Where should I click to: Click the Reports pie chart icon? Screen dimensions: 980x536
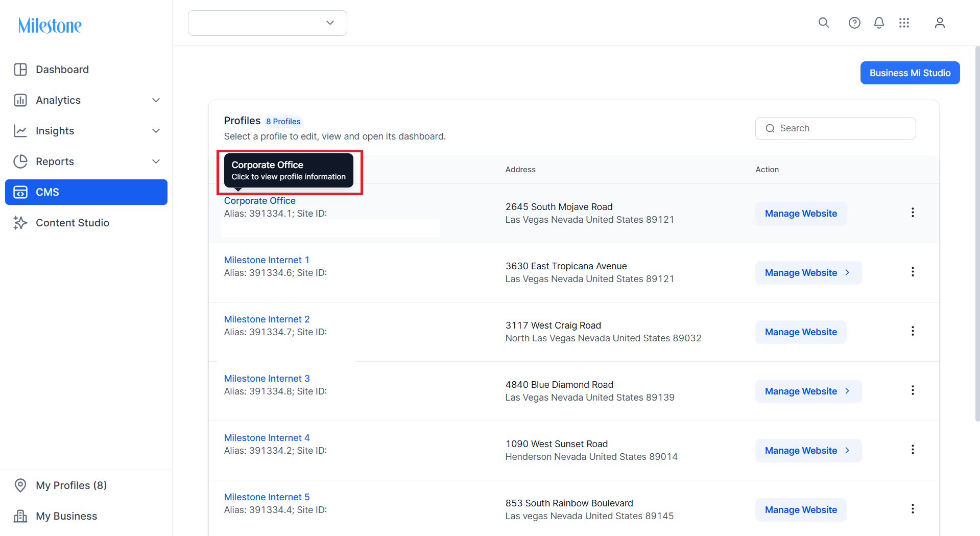20,161
